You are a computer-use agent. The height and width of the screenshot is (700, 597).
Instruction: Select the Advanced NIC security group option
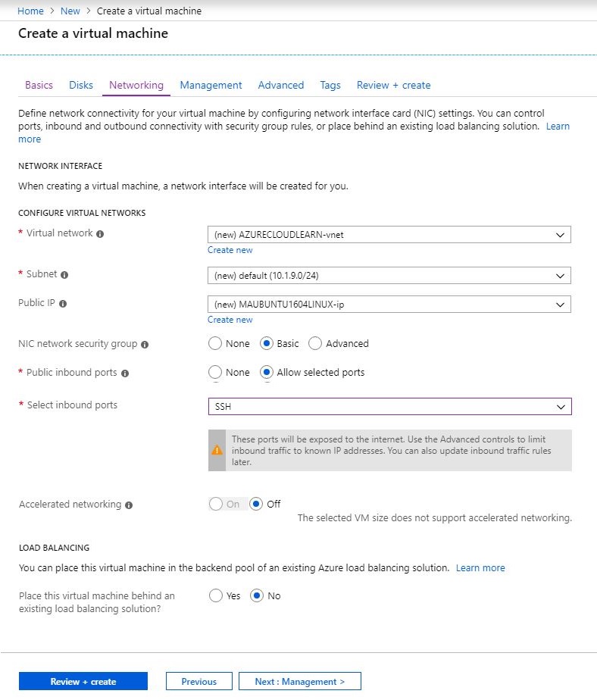314,344
